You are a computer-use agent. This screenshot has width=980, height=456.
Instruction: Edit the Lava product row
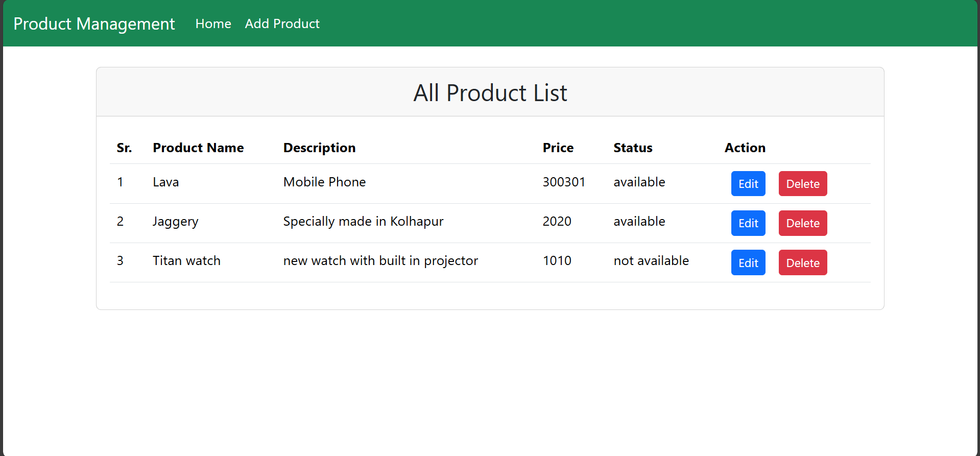pos(748,184)
